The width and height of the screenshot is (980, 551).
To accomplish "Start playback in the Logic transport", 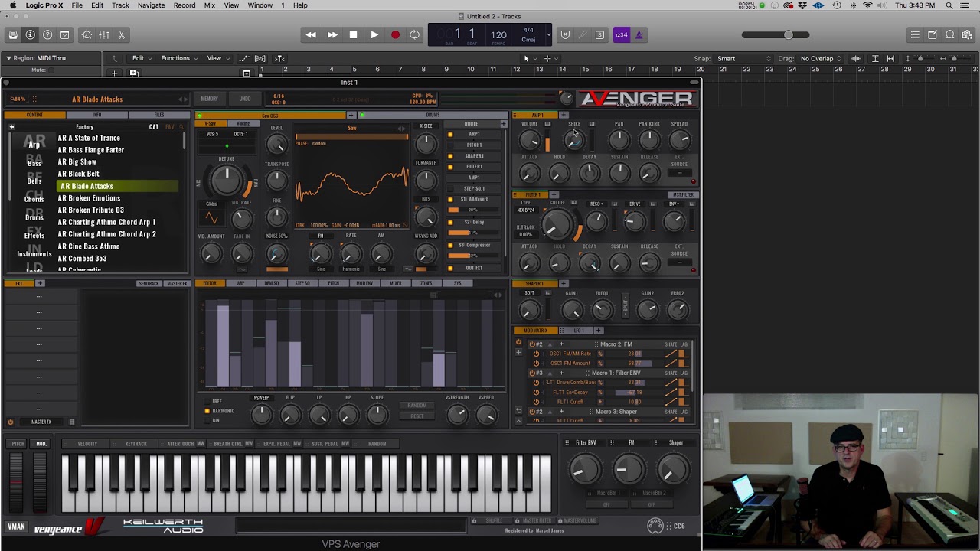I will 374,34.
